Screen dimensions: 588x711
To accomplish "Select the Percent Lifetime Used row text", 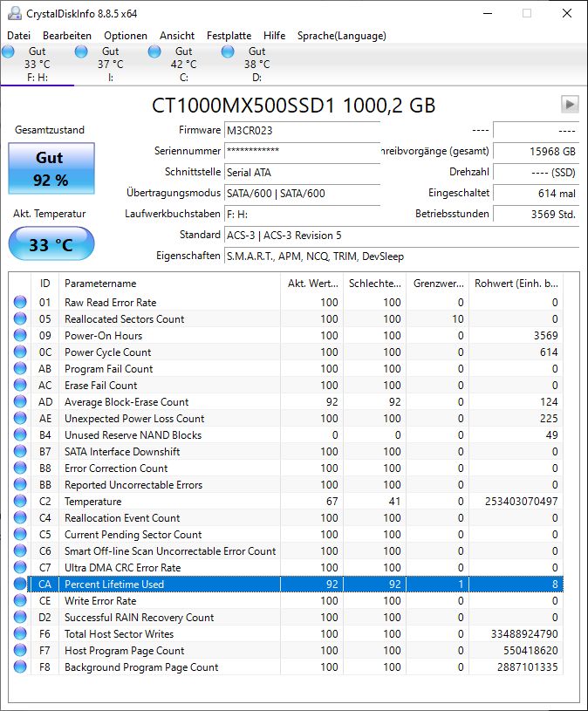I will [x=114, y=584].
